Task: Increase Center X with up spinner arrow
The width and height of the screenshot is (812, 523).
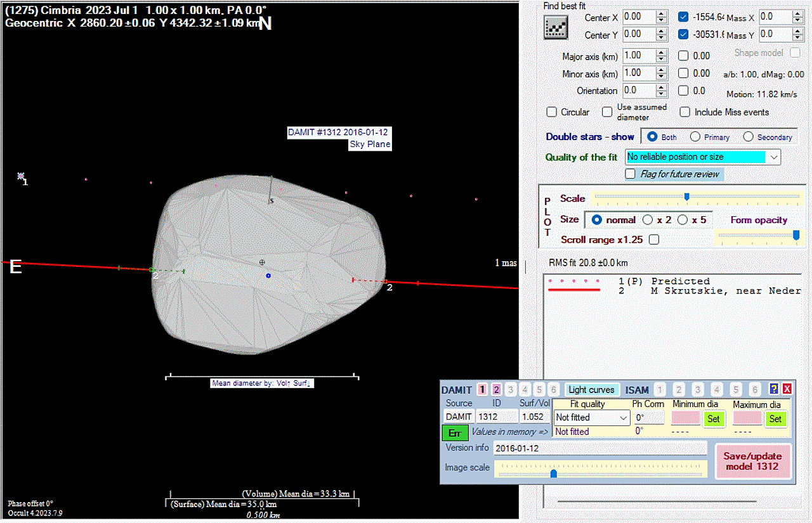Action: coord(662,14)
